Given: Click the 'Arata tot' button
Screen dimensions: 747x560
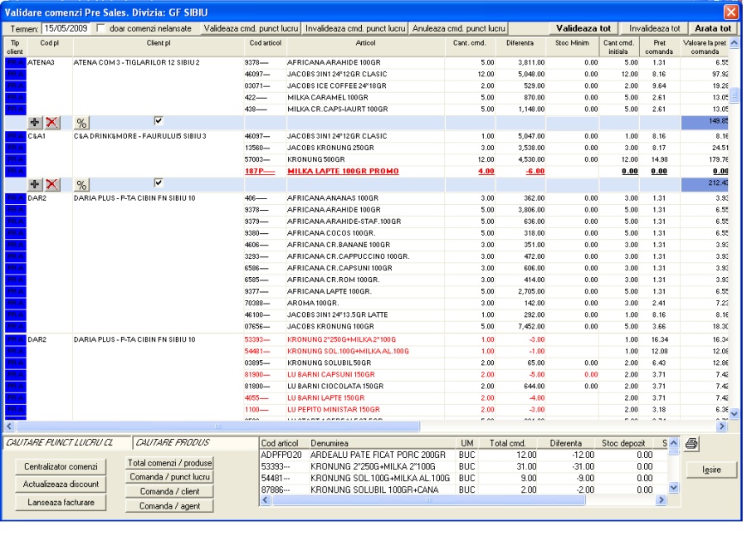Looking at the screenshot, I should click(713, 28).
